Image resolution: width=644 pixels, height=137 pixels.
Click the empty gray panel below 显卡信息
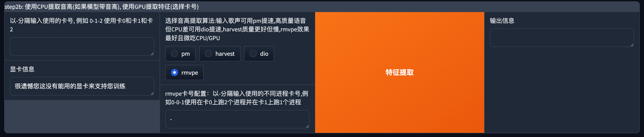[x=82, y=116]
